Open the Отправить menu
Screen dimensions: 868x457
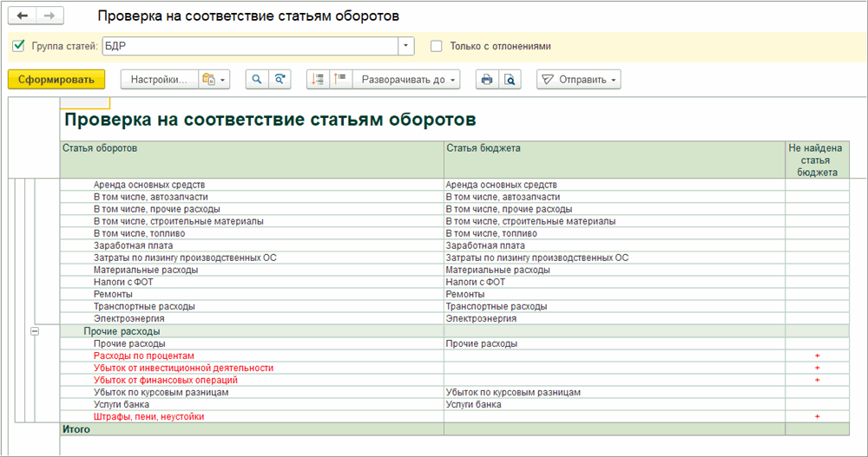[x=578, y=80]
